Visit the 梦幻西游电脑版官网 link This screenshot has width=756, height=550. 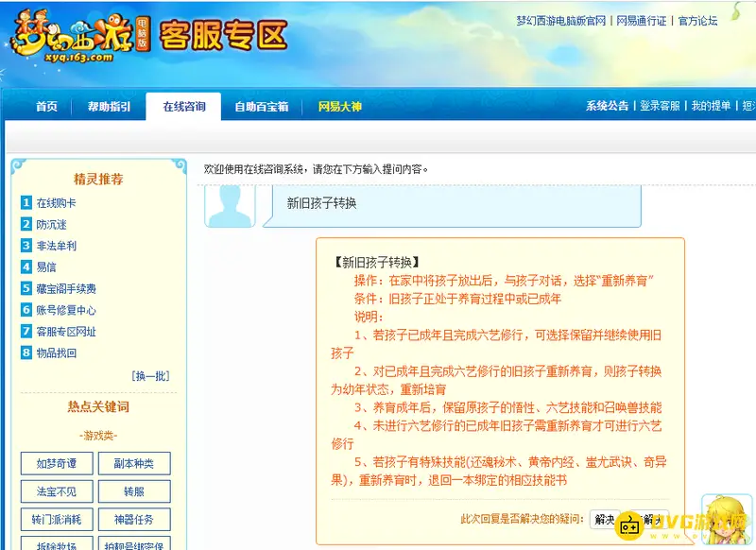point(560,21)
